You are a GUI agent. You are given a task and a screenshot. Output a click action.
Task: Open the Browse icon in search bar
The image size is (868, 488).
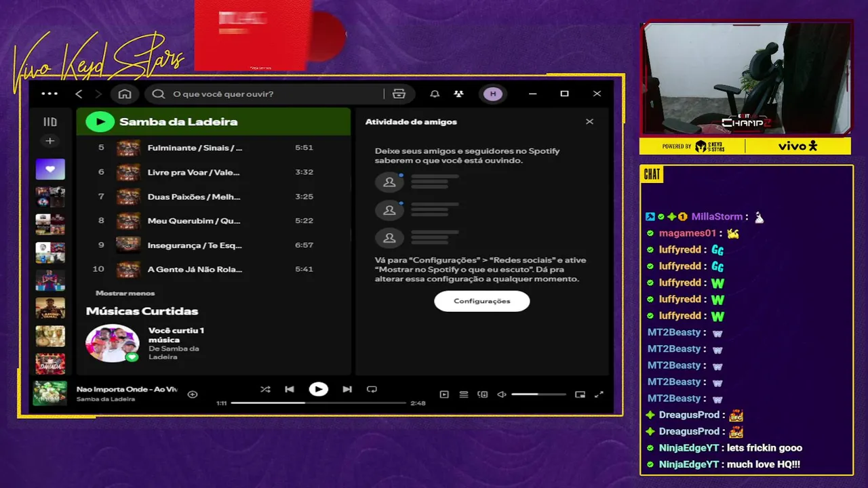pos(399,94)
